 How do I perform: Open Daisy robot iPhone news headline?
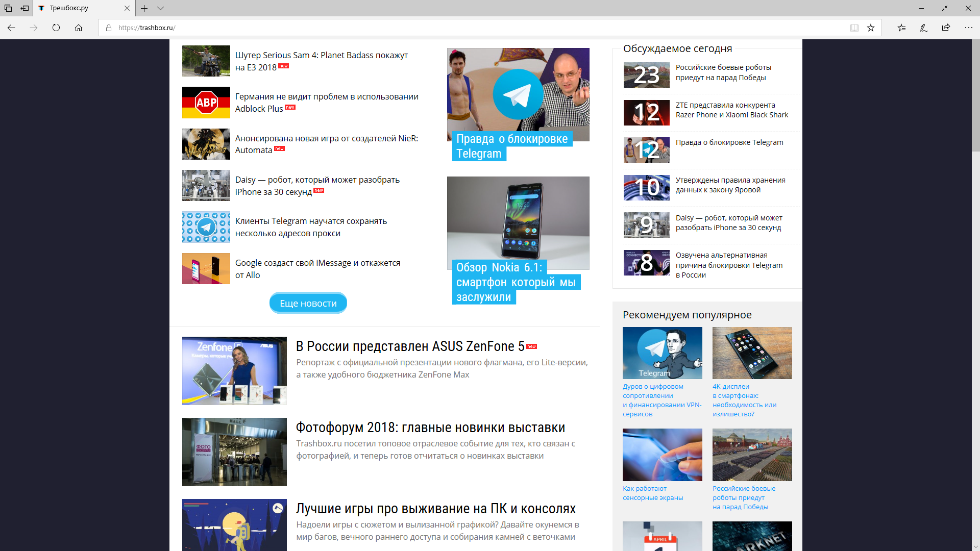pos(317,186)
